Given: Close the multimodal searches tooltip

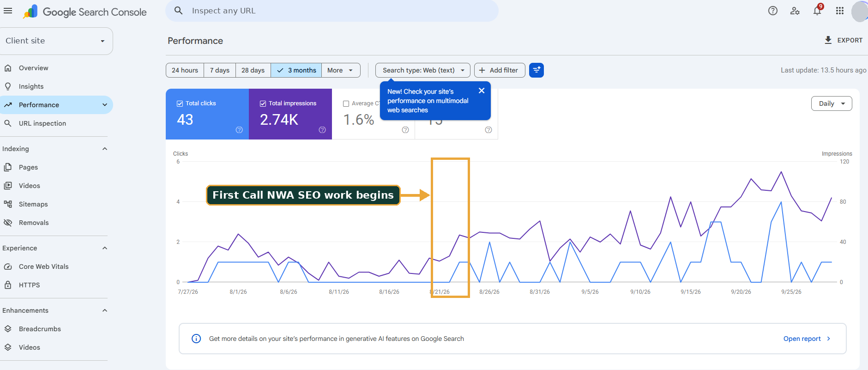Looking at the screenshot, I should coord(482,91).
